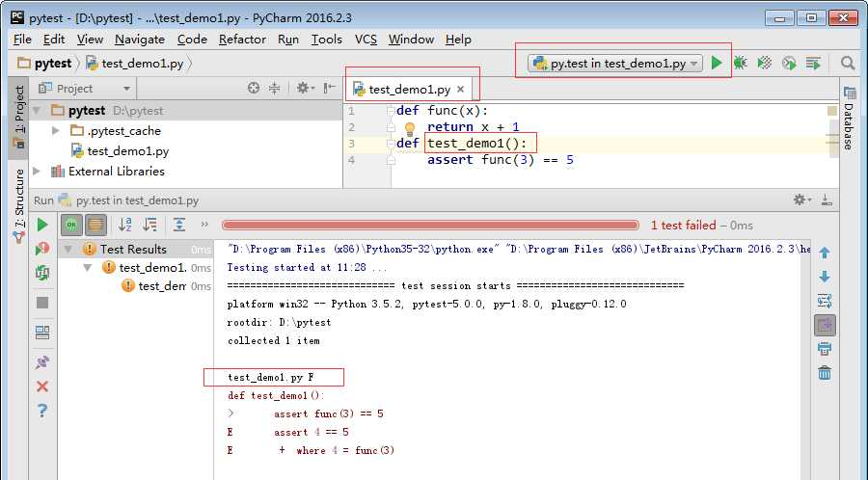The image size is (868, 480).
Task: Start debugging with the bug icon
Action: (x=740, y=63)
